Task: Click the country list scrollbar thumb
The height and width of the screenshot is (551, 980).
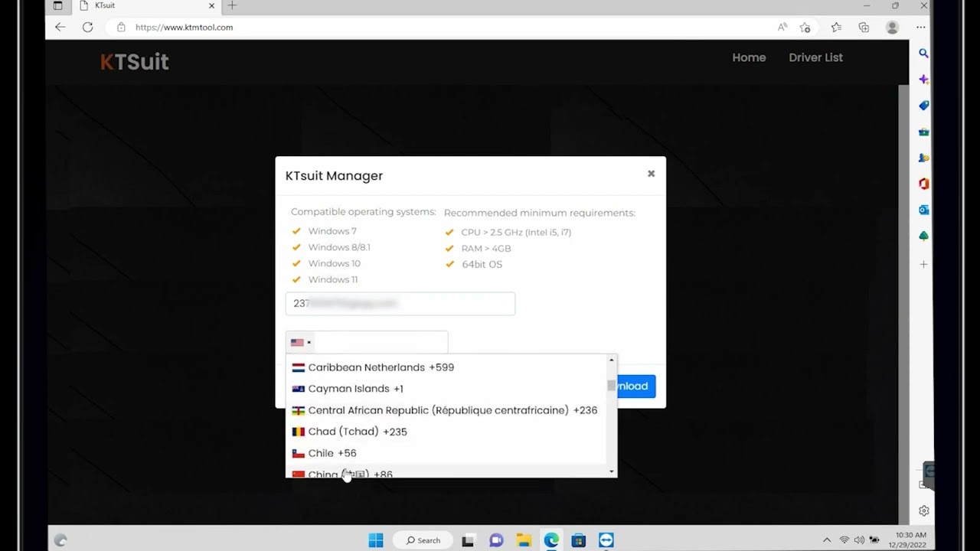Action: (x=611, y=385)
